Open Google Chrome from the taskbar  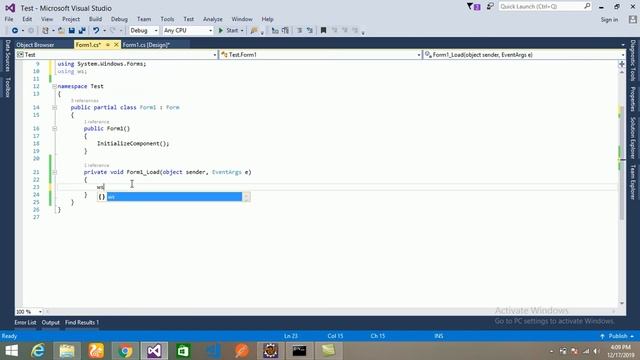click(125, 351)
